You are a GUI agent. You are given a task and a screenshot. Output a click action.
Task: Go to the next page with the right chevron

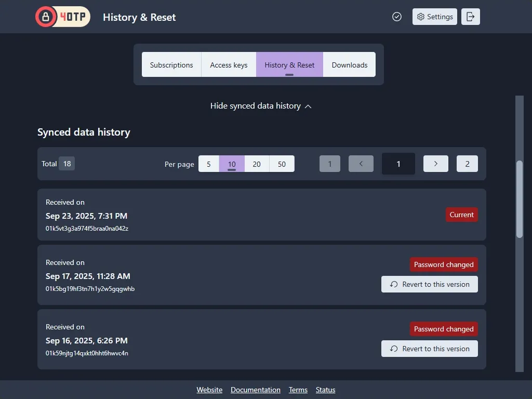point(435,164)
